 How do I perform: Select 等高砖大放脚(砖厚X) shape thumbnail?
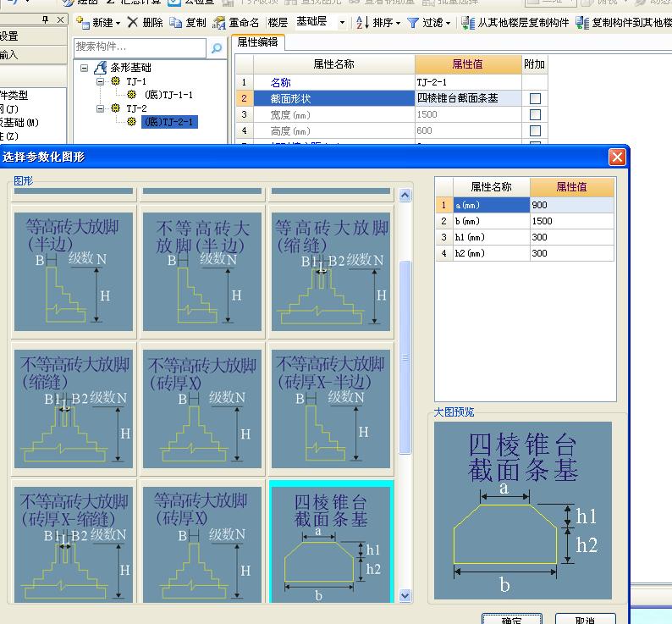click(202, 544)
